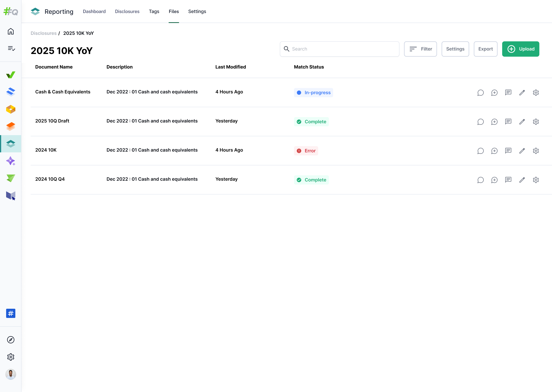Image resolution: width=552 pixels, height=392 pixels.
Task: Open notes icon on the 2024 10K row
Action: coord(508,151)
